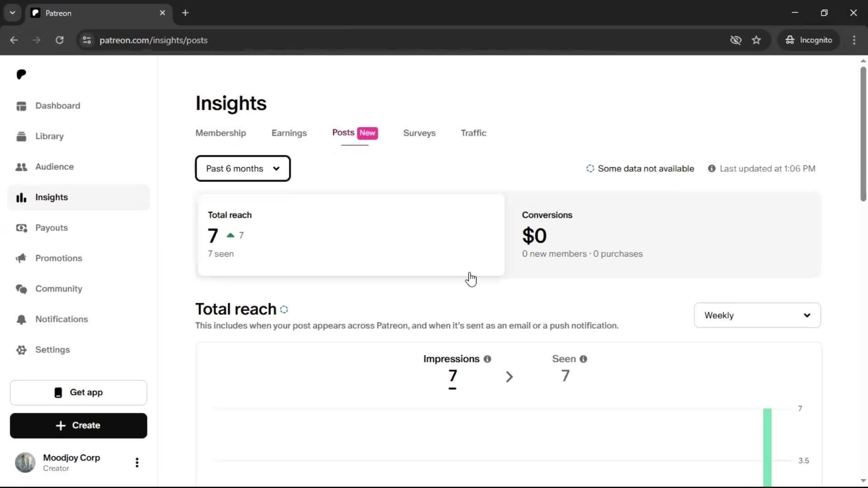868x488 pixels.
Task: Switch to the Earnings tab
Action: click(x=289, y=133)
